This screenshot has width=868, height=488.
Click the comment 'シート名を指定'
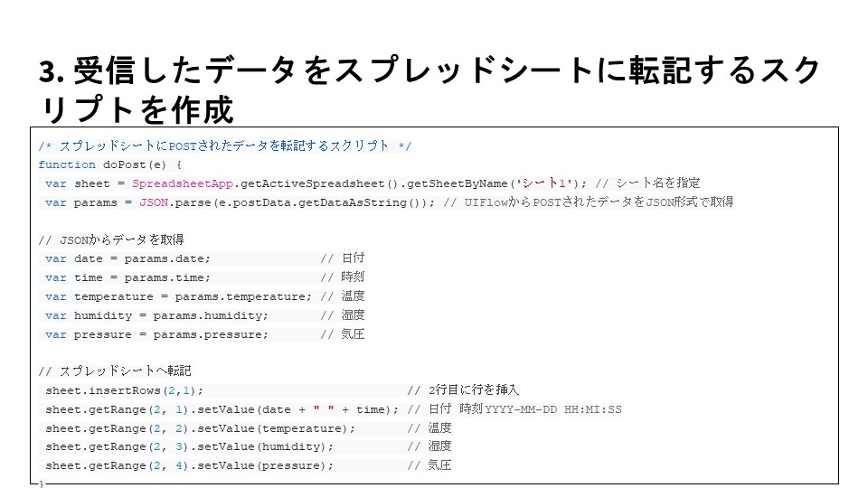[658, 183]
